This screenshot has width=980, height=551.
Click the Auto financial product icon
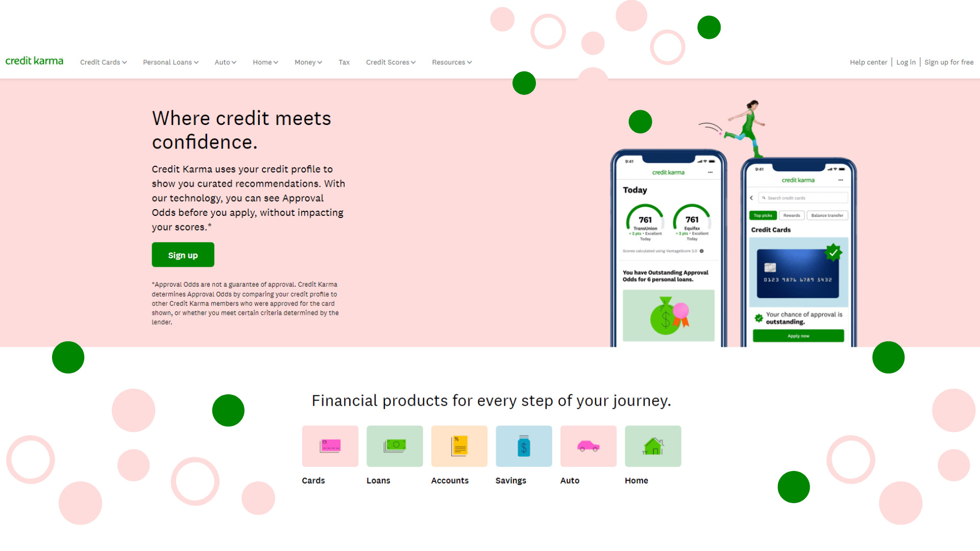click(589, 445)
